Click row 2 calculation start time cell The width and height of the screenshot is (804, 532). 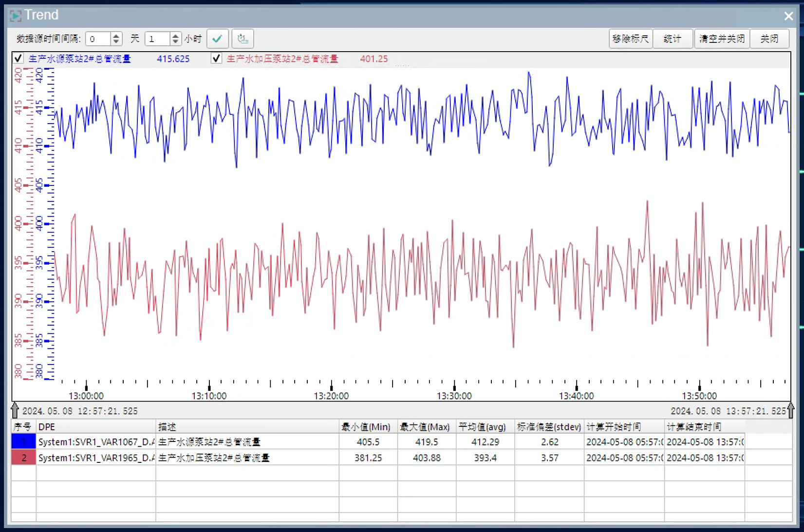(624, 458)
